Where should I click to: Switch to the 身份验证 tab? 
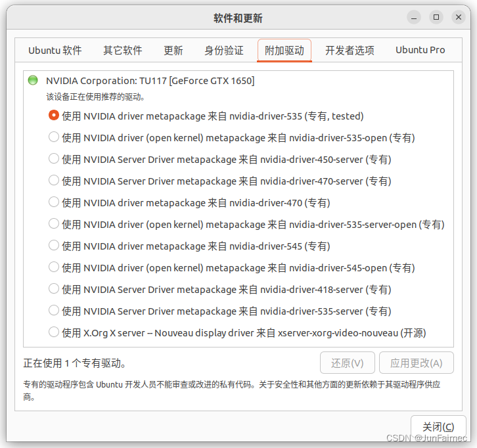click(224, 50)
